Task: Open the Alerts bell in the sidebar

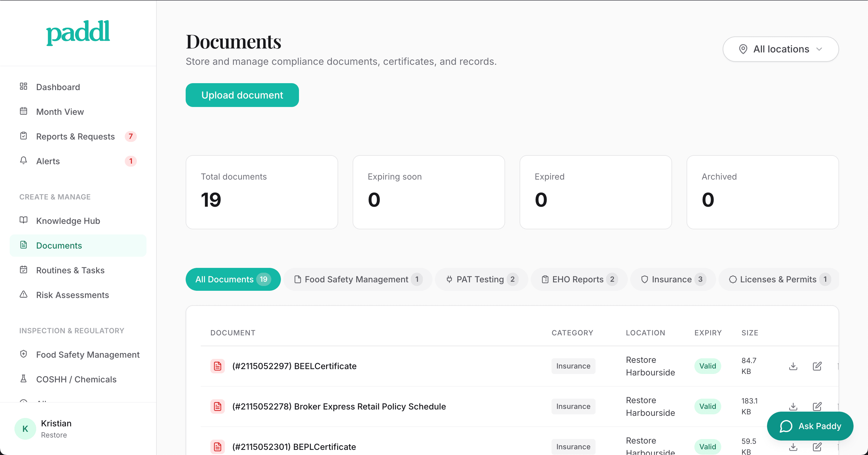Action: tap(24, 161)
